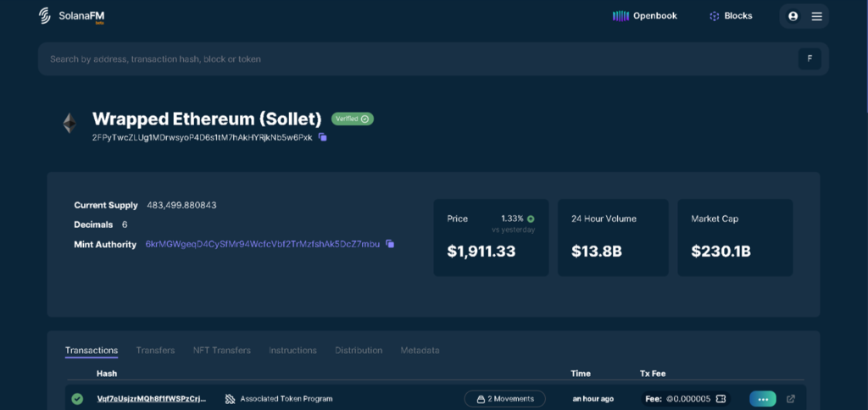The image size is (868, 410).
Task: Click the Decimals value 6
Action: pyautogui.click(x=125, y=224)
